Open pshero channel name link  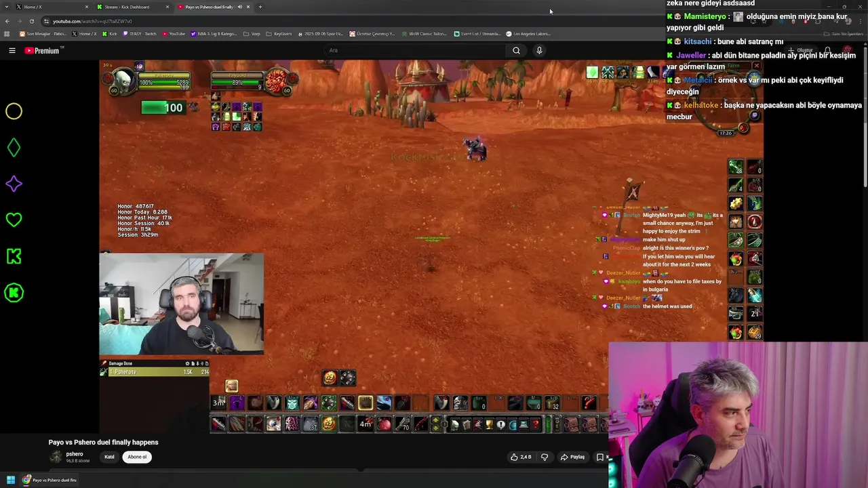tap(75, 454)
